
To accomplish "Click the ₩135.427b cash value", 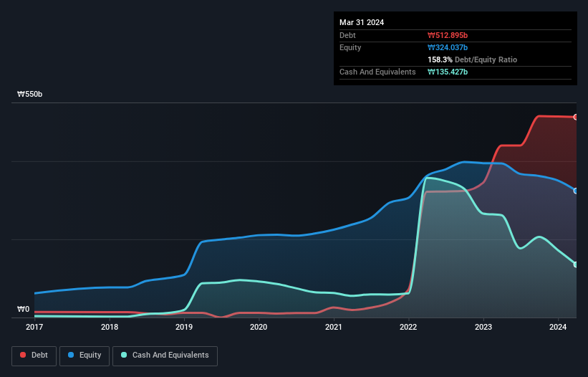I will click(448, 72).
